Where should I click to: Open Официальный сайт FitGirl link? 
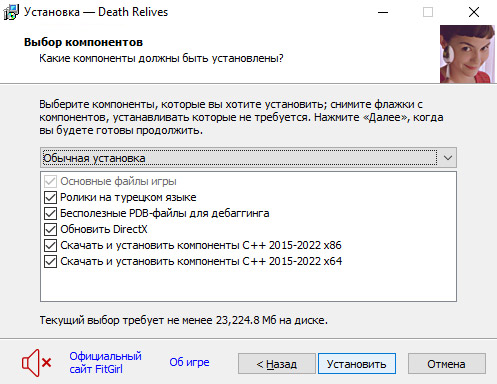[x=105, y=363]
